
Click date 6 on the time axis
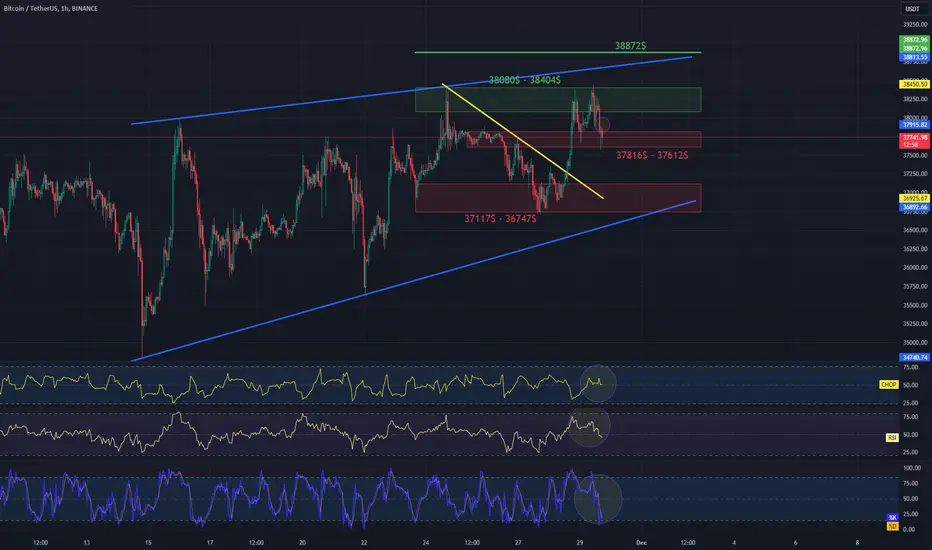point(795,542)
